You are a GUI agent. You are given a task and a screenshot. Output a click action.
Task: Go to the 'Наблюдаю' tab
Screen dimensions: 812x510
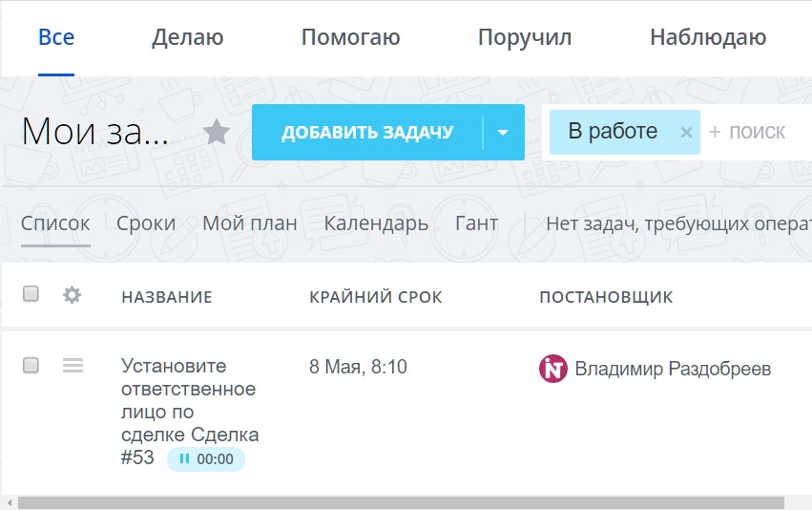pyautogui.click(x=708, y=38)
